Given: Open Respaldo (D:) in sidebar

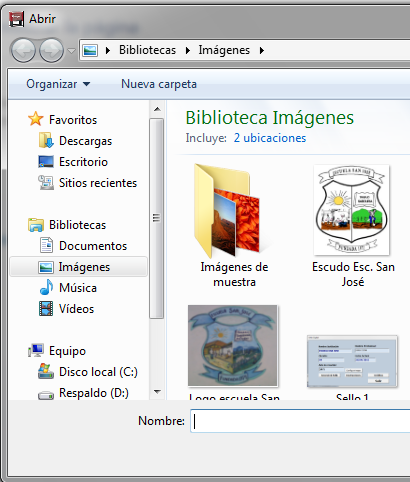Looking at the screenshot, I should tap(94, 393).
